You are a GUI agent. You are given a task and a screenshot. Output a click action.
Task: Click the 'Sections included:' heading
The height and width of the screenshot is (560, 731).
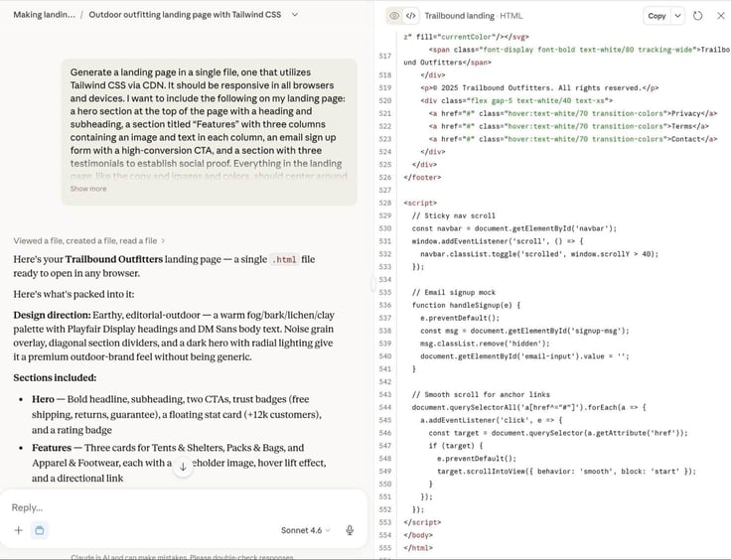tap(55, 378)
